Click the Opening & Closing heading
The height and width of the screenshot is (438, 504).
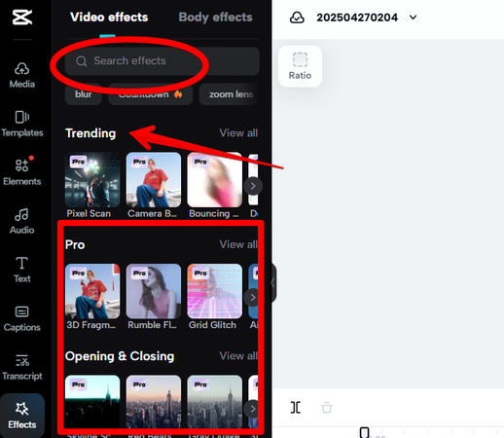pyautogui.click(x=120, y=356)
